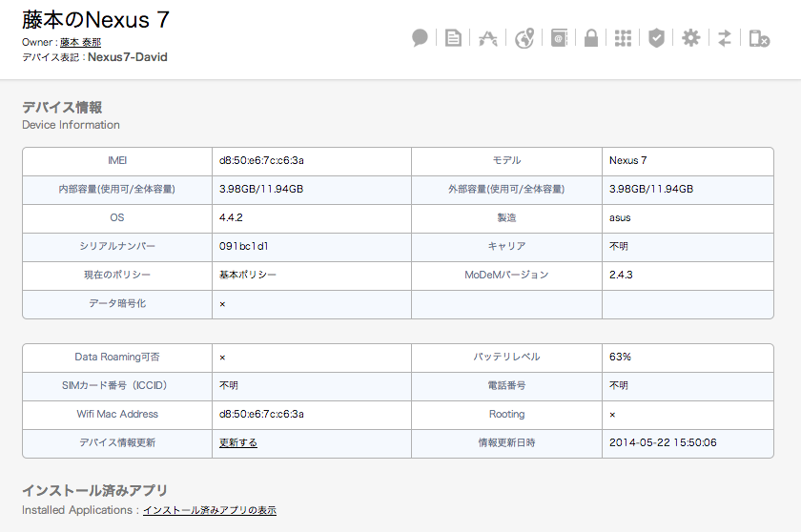The height and width of the screenshot is (532, 801).
Task: Open the document icon in toolbar
Action: 453,38
